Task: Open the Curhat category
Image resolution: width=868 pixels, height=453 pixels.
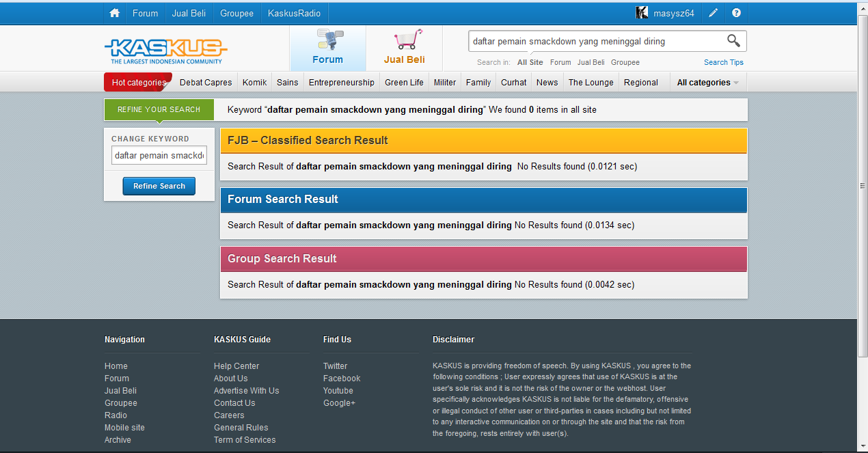Action: (x=514, y=83)
